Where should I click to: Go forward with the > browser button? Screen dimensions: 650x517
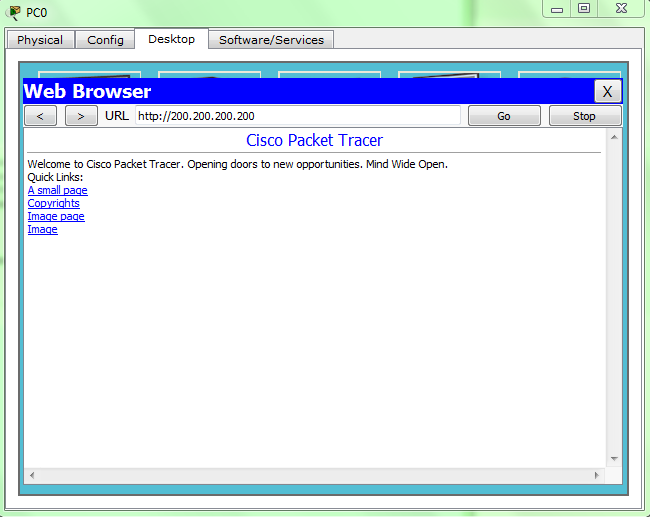click(x=81, y=116)
